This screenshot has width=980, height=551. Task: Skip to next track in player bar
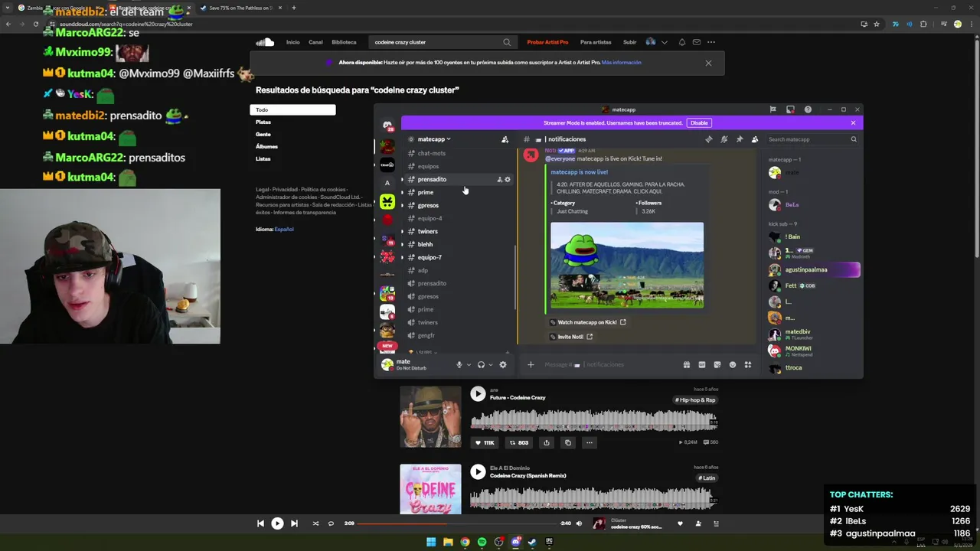(x=294, y=523)
